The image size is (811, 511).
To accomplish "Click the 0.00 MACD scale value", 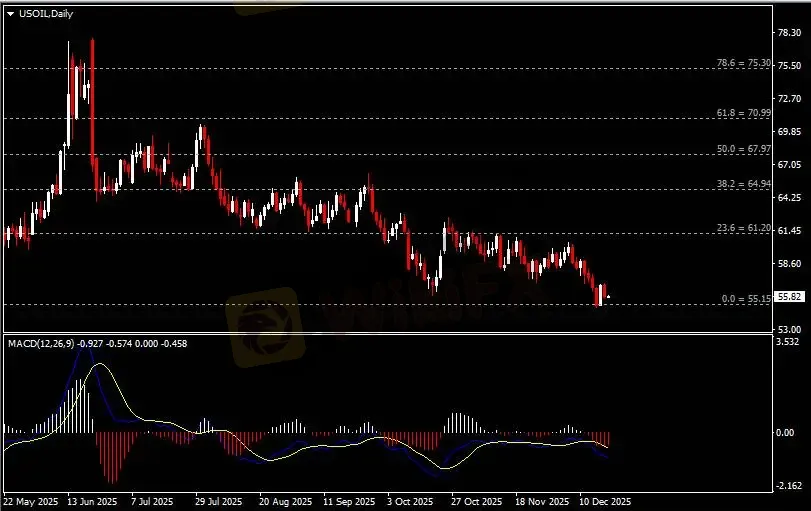I will pyautogui.click(x=785, y=433).
